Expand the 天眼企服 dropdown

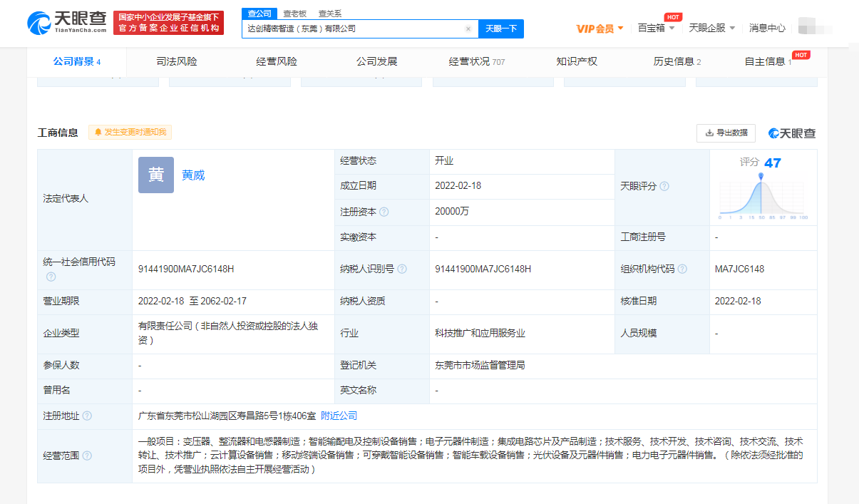coord(711,28)
